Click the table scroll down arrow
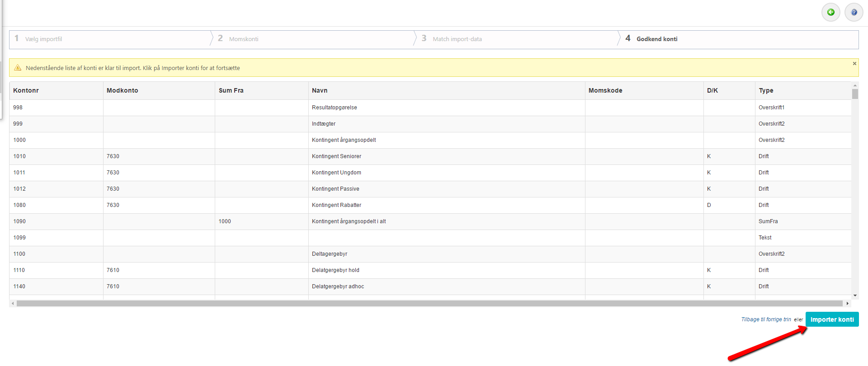The height and width of the screenshot is (366, 868). tap(855, 296)
